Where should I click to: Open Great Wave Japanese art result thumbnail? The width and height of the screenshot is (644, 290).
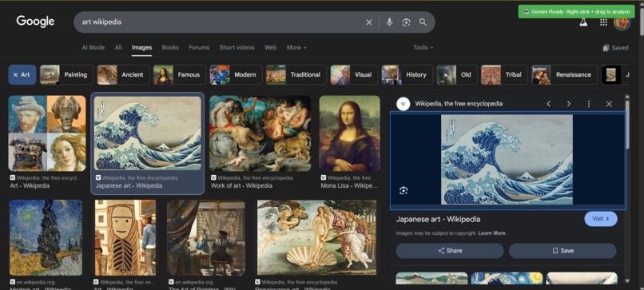[x=148, y=133]
